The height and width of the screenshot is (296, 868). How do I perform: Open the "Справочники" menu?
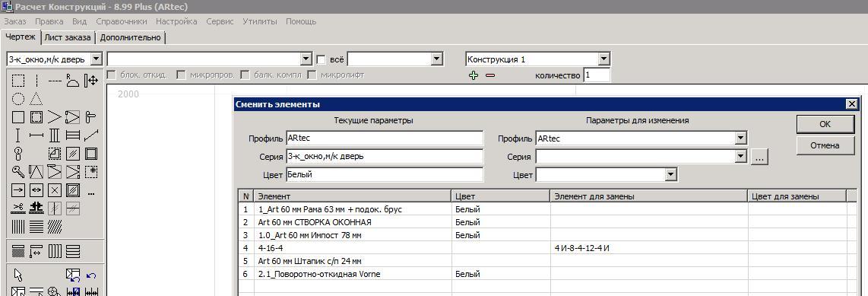122,21
